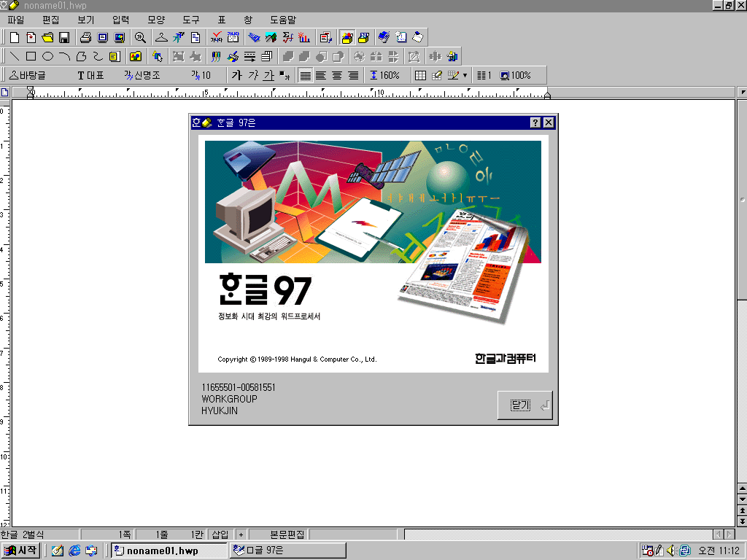This screenshot has width=747, height=560.
Task: Open the line style icon with arrow
Action: coord(249,57)
